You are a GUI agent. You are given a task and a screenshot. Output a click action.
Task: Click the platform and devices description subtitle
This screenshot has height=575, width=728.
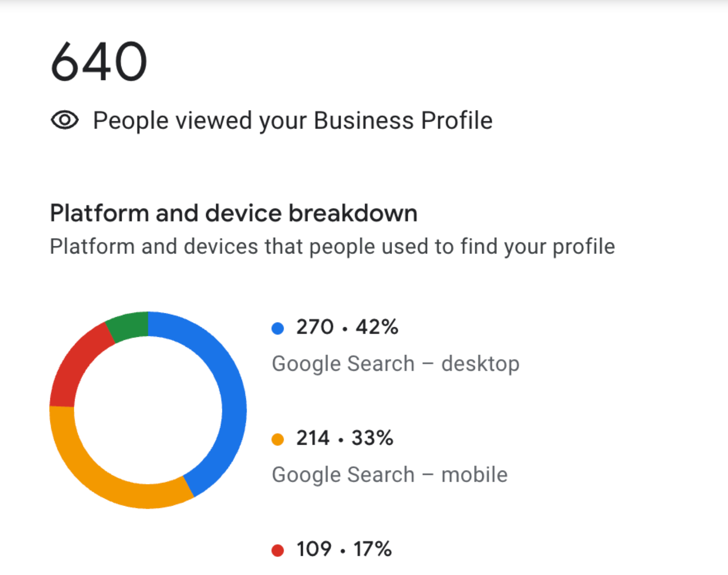pyautogui.click(x=332, y=247)
